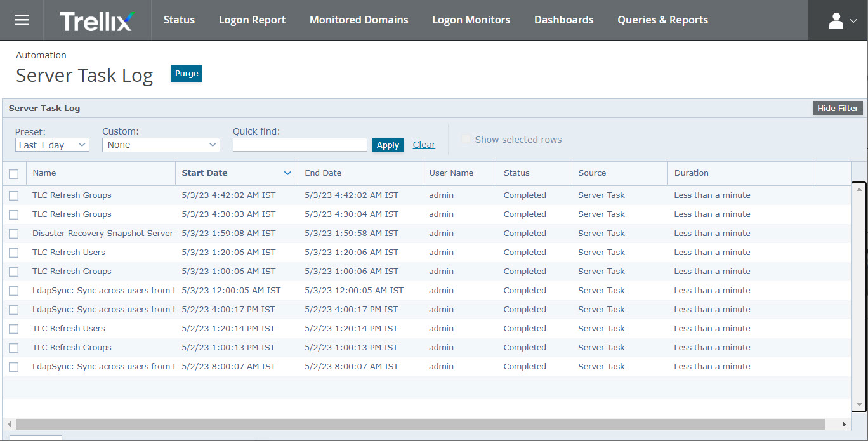This screenshot has width=868, height=441.
Task: Sort by the Duration column header
Action: click(x=742, y=173)
